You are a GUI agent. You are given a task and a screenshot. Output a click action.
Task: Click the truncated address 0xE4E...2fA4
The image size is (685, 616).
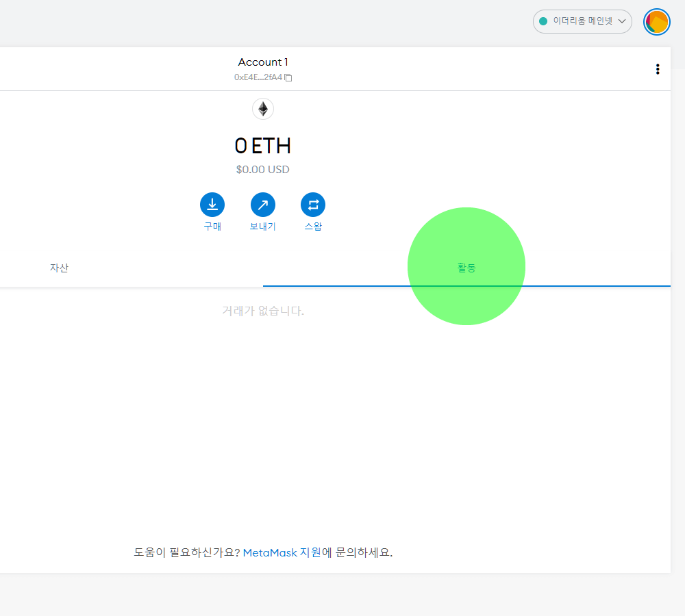point(259,77)
